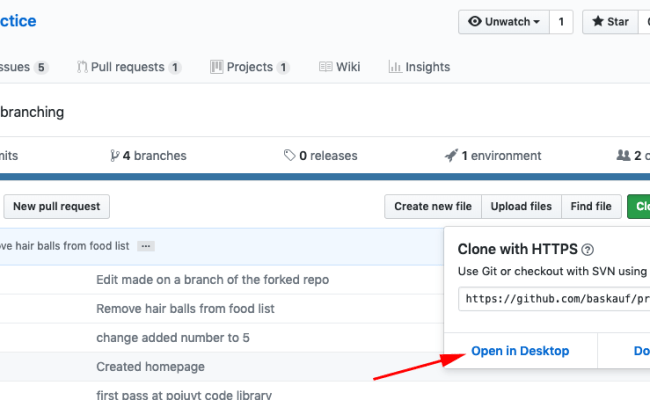The height and width of the screenshot is (400, 650).
Task: Click the Wiki book icon
Action: pyautogui.click(x=325, y=67)
